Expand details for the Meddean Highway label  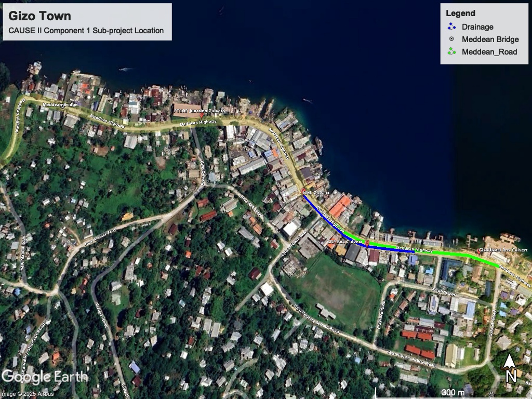[197, 124]
